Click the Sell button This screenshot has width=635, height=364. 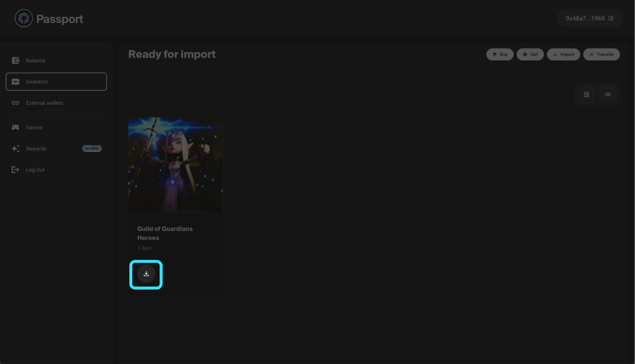pos(530,54)
